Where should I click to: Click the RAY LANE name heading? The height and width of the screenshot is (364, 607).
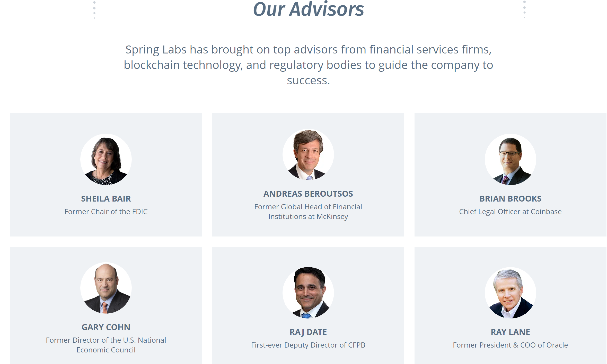[x=510, y=332]
